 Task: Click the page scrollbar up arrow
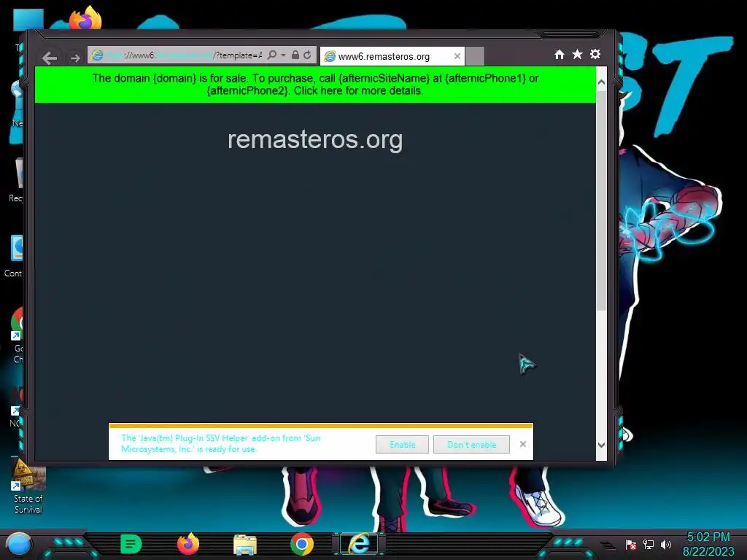pos(601,82)
